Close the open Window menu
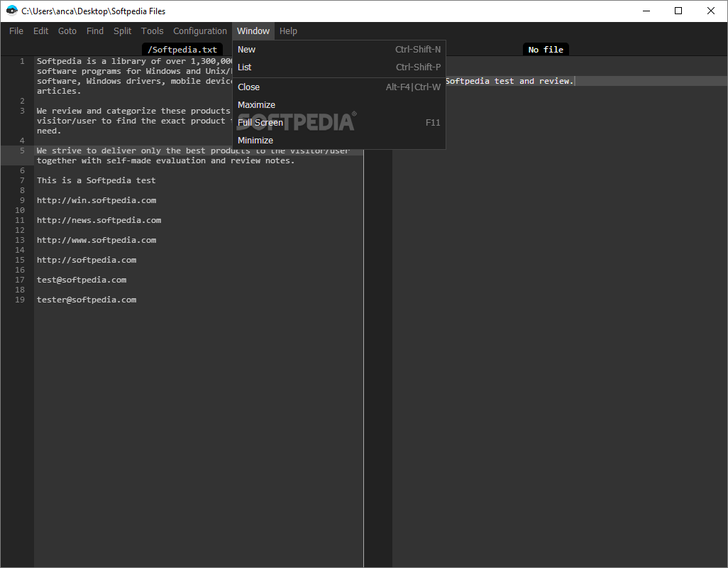 click(x=253, y=31)
